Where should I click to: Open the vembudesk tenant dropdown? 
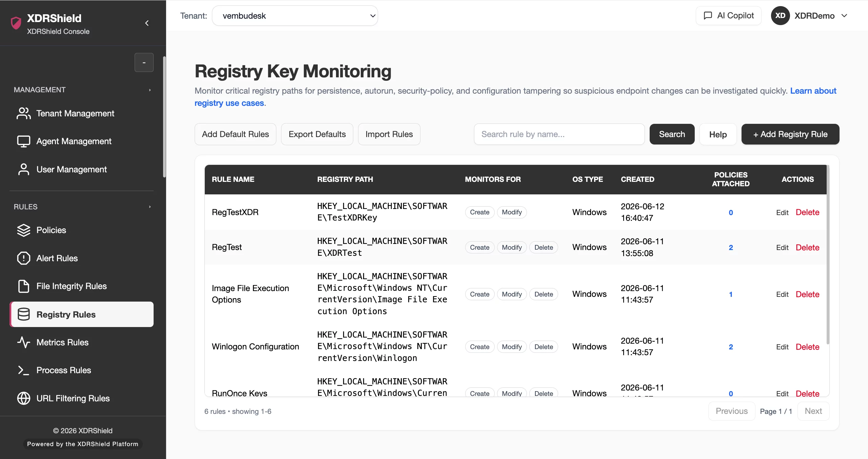tap(295, 16)
